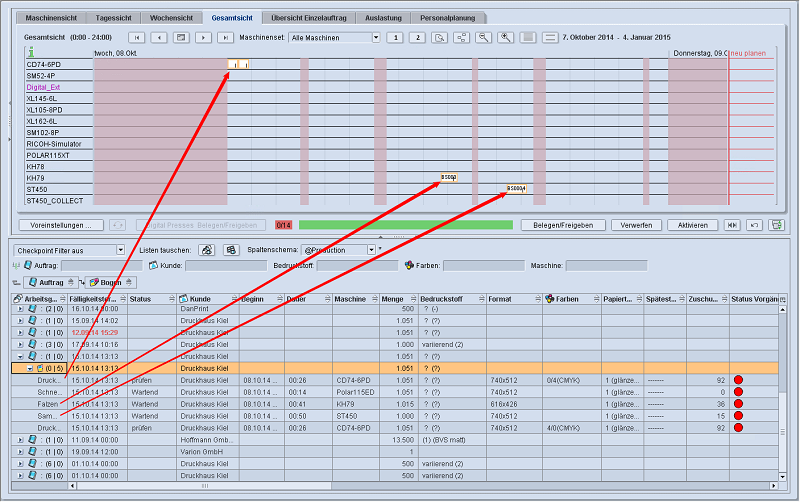Click the two-lines row height icon

(x=550, y=37)
